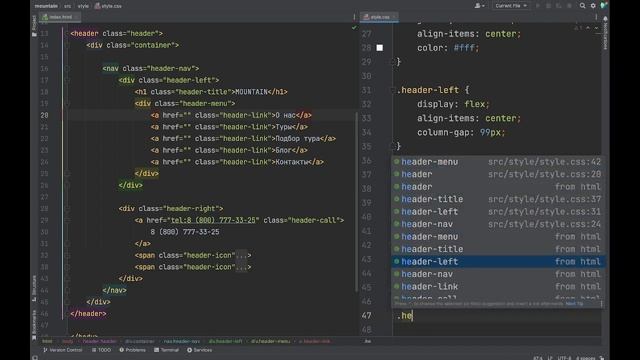Screen dimensions: 640x360
Task: Collapse the div header-right fold on line 28
Action: (x=67, y=209)
